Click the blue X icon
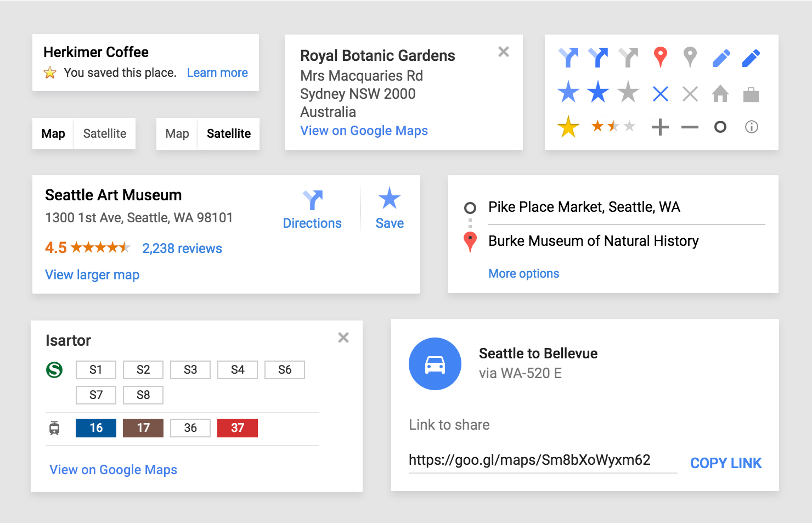Viewport: 812px width, 523px height. [661, 94]
